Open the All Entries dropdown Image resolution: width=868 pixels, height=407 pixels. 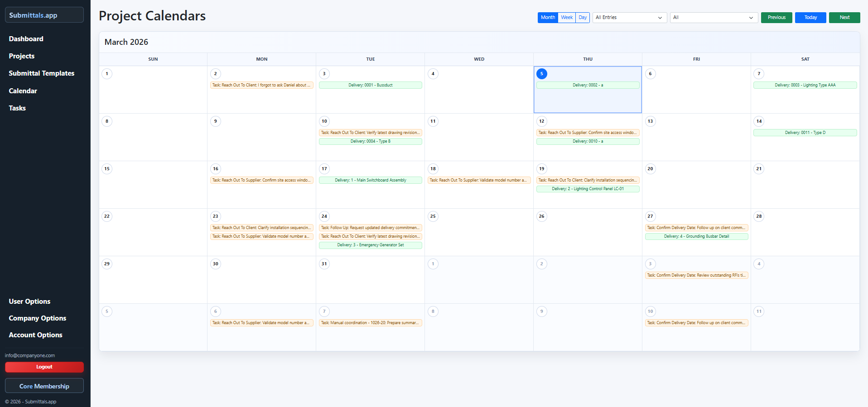tap(629, 18)
